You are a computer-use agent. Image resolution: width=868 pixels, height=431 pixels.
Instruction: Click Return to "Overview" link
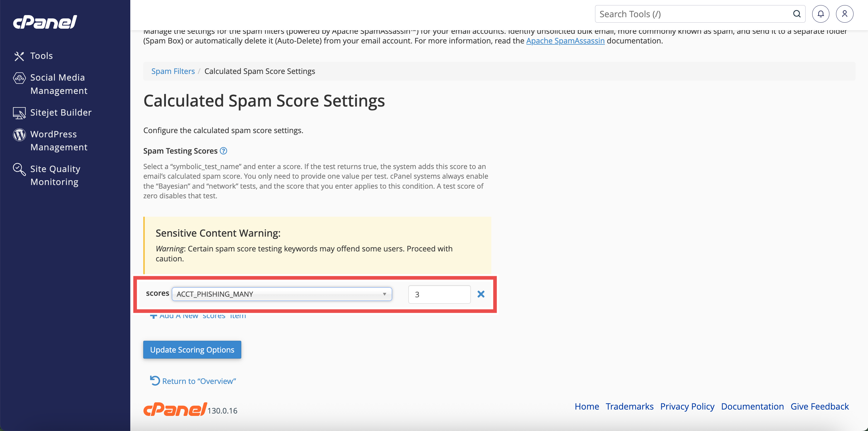click(199, 381)
